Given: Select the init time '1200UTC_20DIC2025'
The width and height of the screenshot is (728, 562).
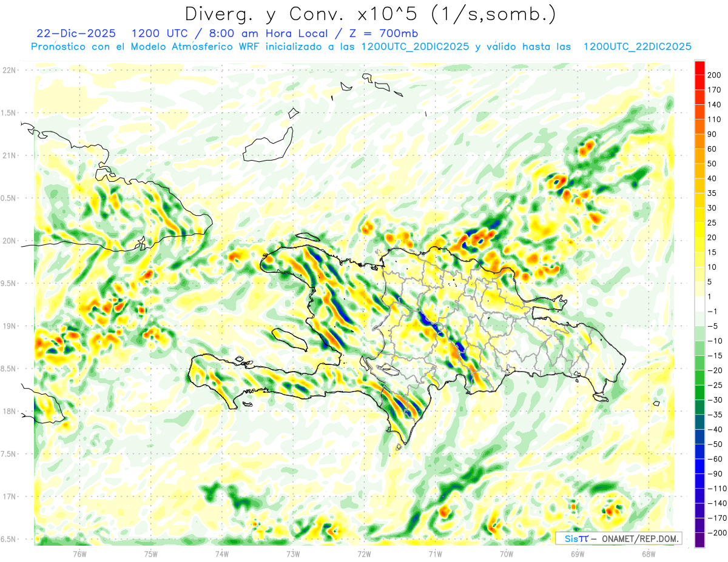Looking at the screenshot, I should tap(414, 47).
